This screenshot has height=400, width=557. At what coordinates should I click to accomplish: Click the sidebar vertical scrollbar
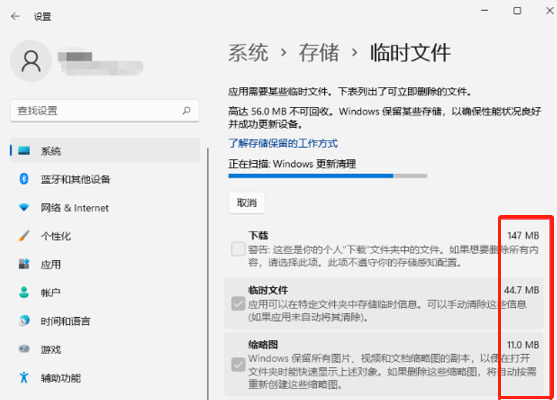coord(207,274)
